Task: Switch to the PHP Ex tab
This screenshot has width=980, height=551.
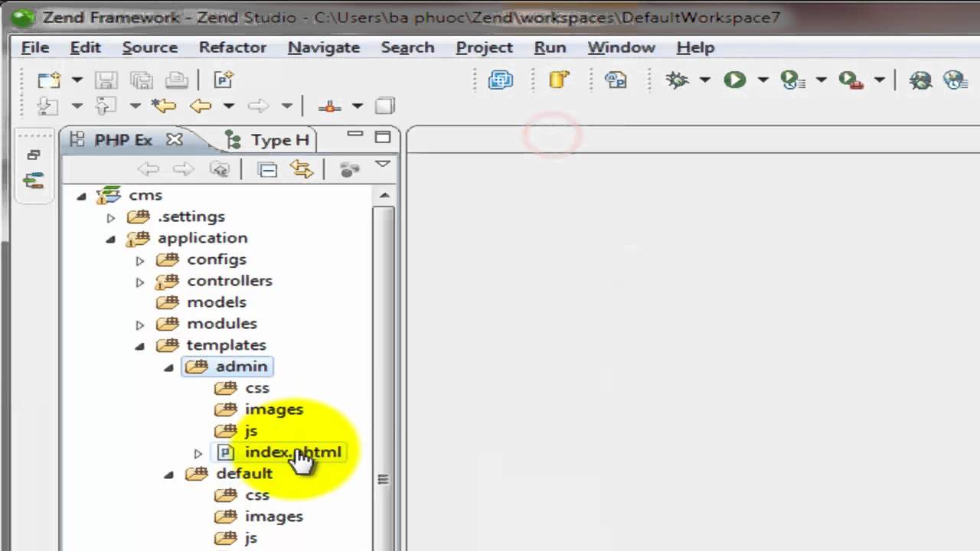Action: tap(122, 140)
